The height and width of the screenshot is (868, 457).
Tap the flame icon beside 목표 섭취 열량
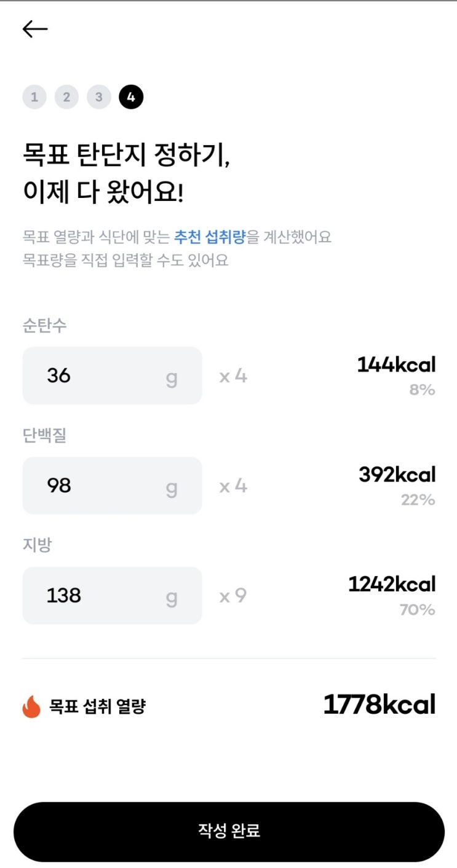31,707
